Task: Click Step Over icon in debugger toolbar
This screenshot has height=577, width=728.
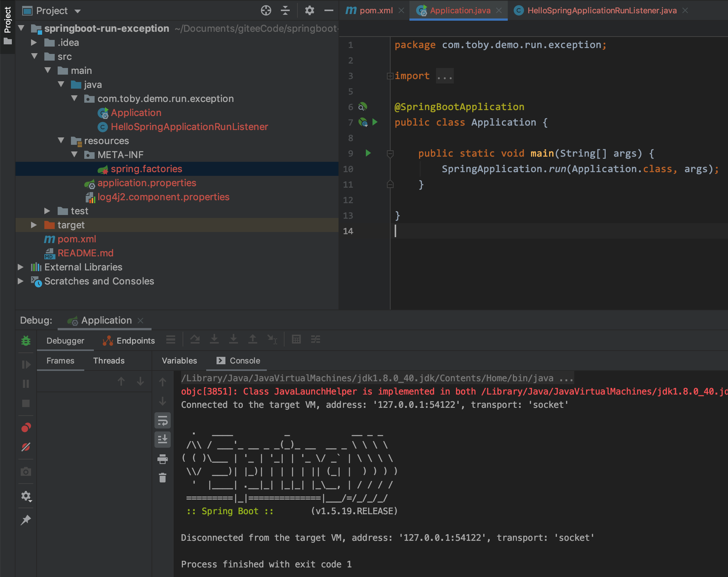Action: pos(195,339)
